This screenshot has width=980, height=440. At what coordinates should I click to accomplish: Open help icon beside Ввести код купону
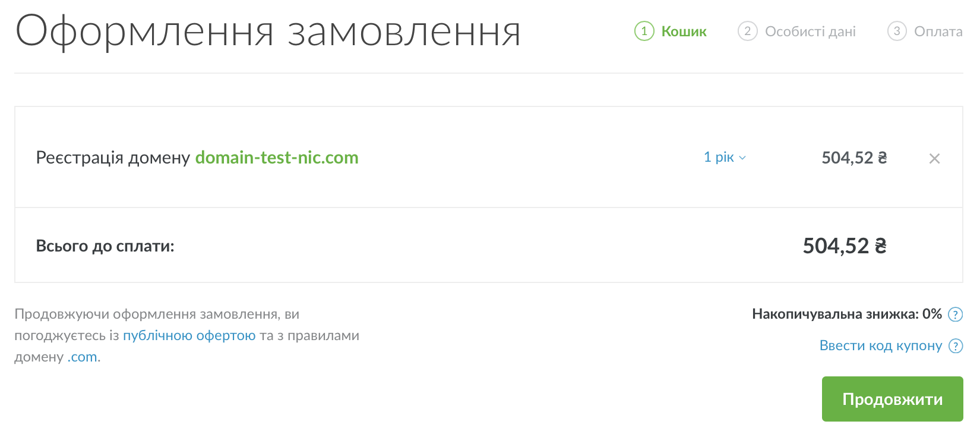point(955,346)
